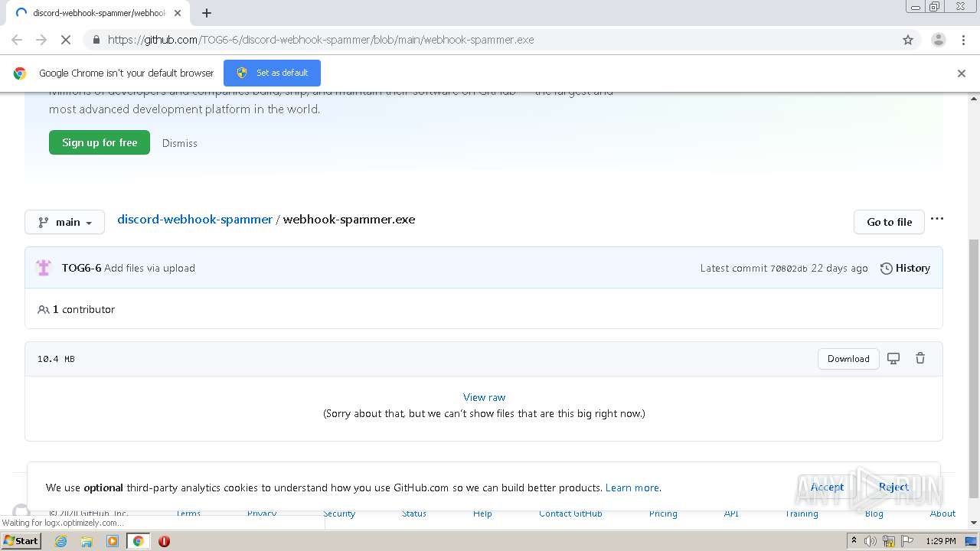Image resolution: width=980 pixels, height=551 pixels.
Task: Click the Download button
Action: 848,359
